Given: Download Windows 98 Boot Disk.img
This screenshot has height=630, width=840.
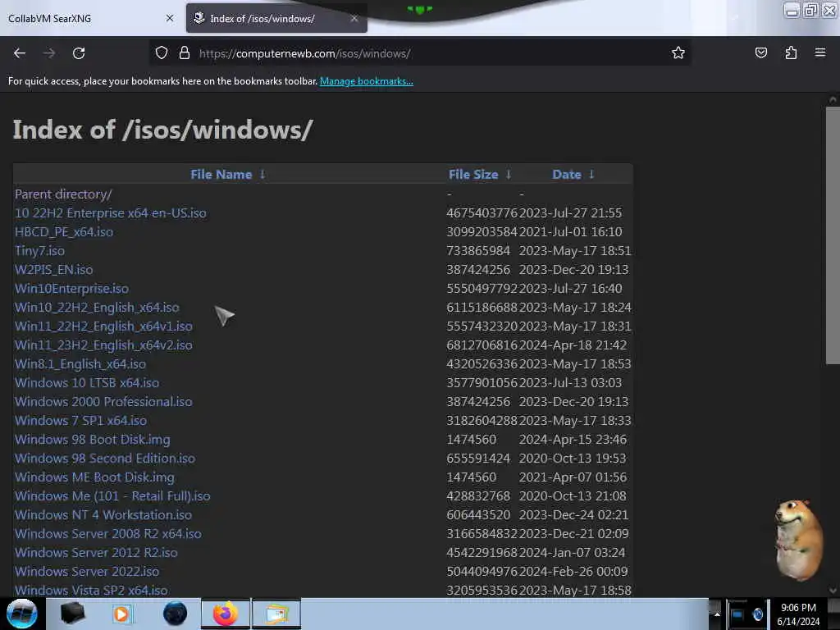Looking at the screenshot, I should tap(93, 440).
